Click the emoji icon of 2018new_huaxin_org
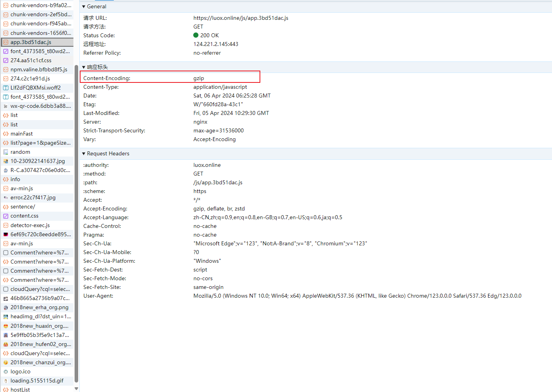552x392 pixels. [6, 326]
